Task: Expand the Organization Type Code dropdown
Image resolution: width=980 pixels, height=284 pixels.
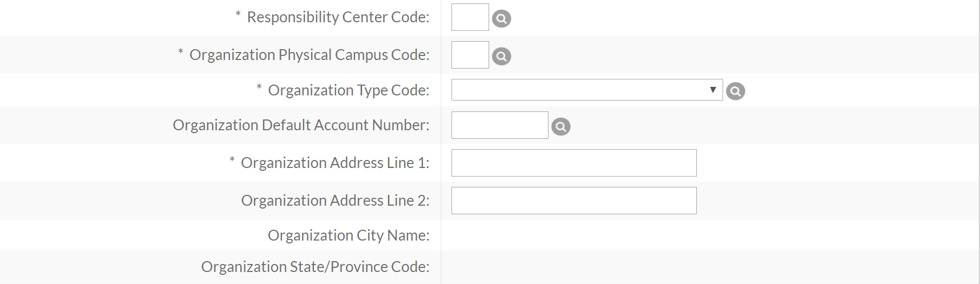Action: 587,90
